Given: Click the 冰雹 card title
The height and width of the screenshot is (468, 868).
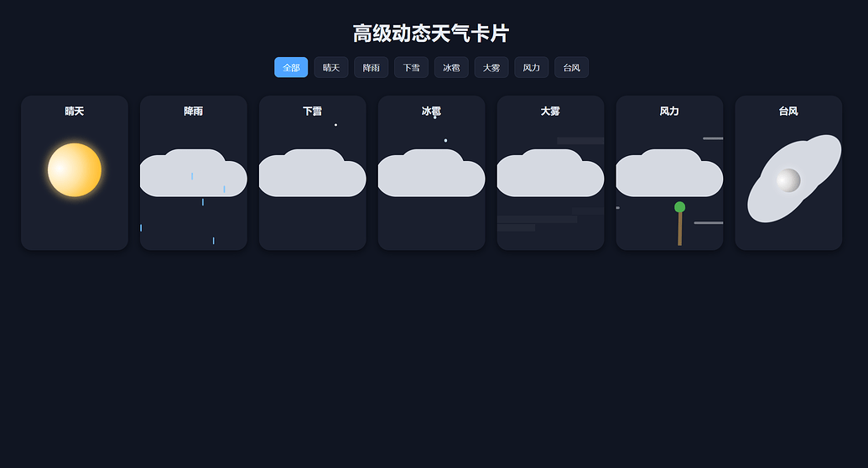Looking at the screenshot, I should click(x=432, y=112).
